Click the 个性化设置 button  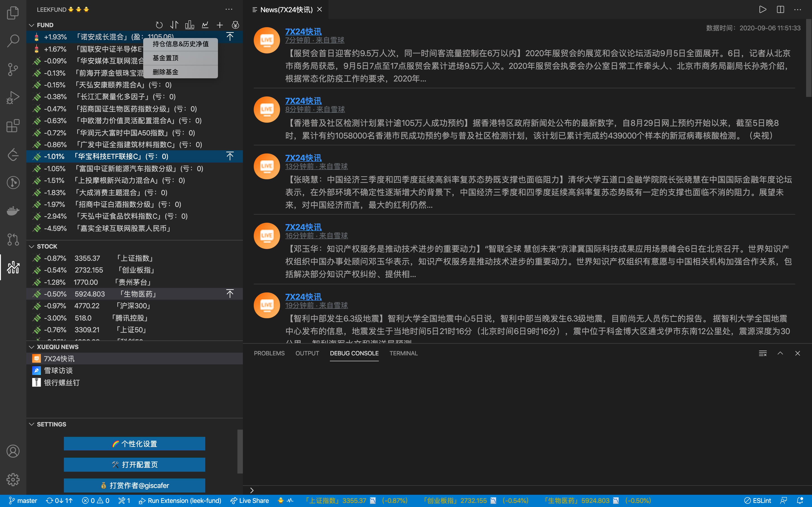pos(134,444)
